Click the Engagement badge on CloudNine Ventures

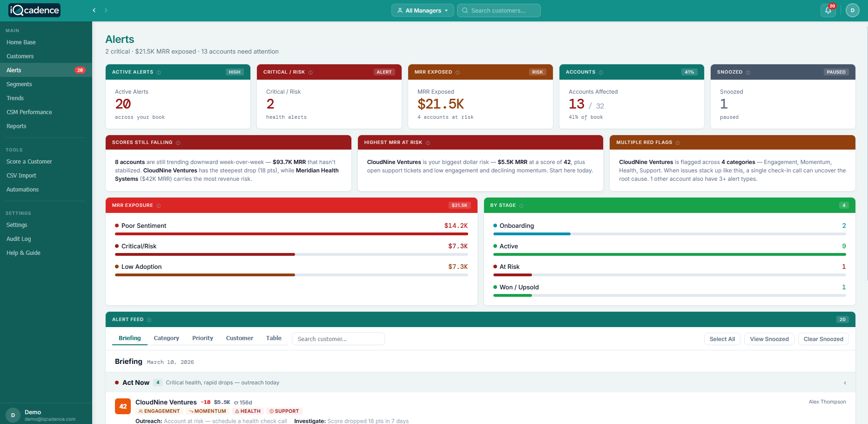coord(159,411)
